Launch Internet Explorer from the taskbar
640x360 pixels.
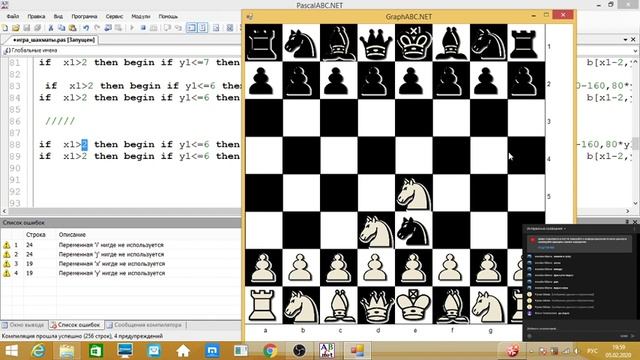[x=39, y=351]
